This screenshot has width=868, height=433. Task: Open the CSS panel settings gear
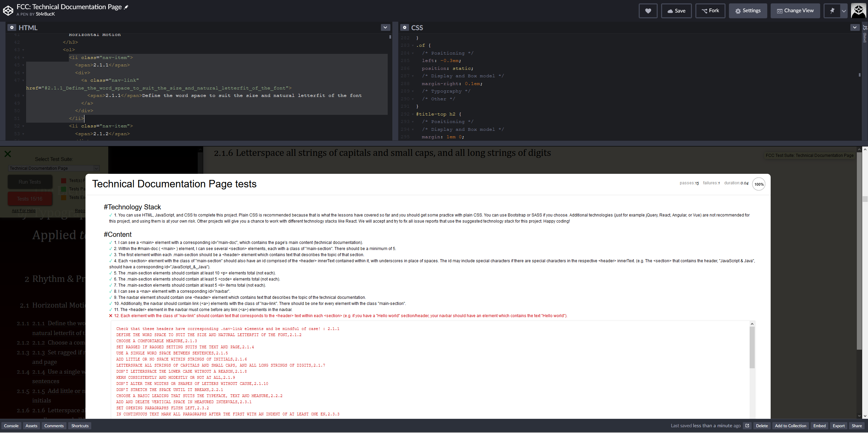coord(404,27)
